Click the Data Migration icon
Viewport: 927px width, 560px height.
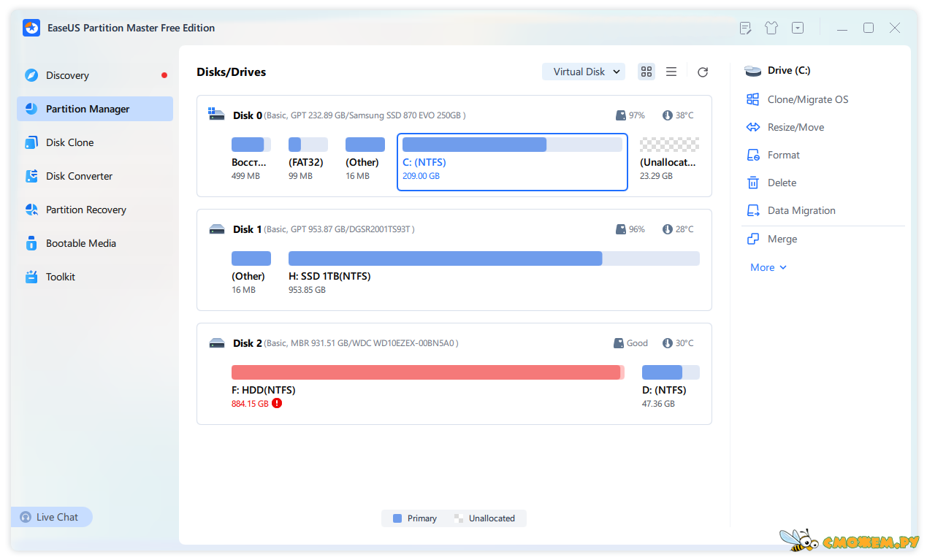click(x=753, y=210)
